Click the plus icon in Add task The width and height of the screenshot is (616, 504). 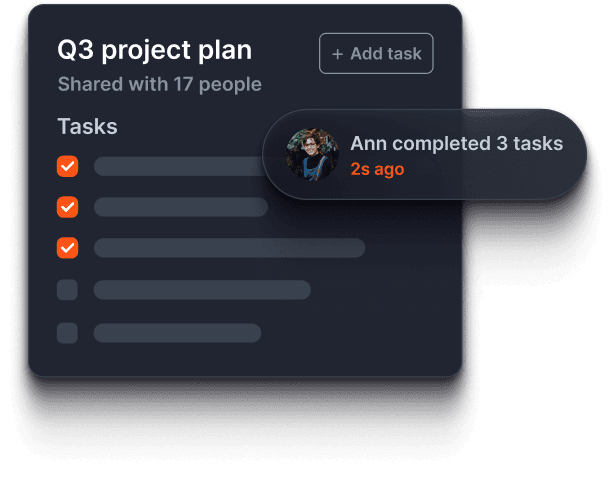[337, 54]
